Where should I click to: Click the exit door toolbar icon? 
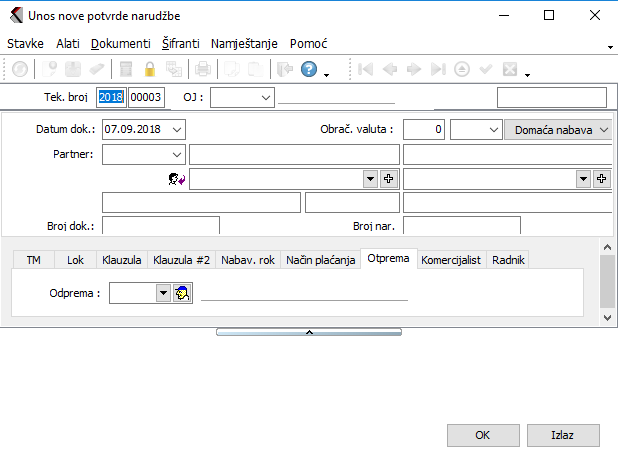[x=283, y=70]
